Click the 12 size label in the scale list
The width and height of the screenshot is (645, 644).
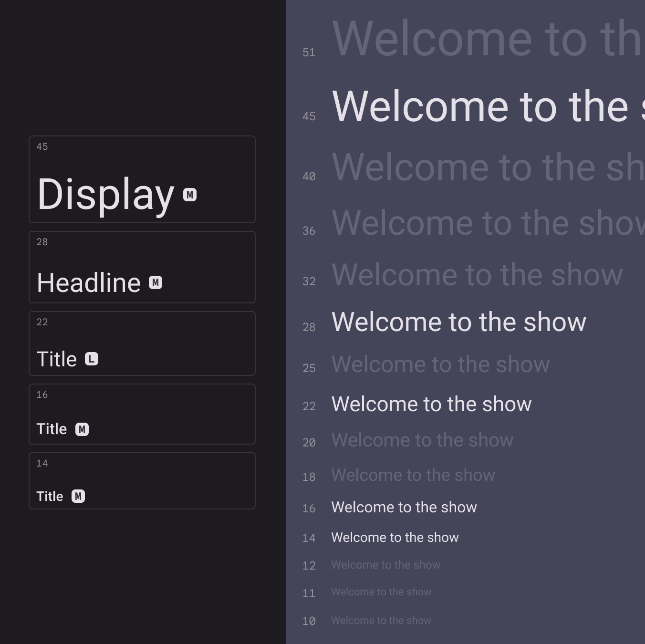click(x=309, y=566)
